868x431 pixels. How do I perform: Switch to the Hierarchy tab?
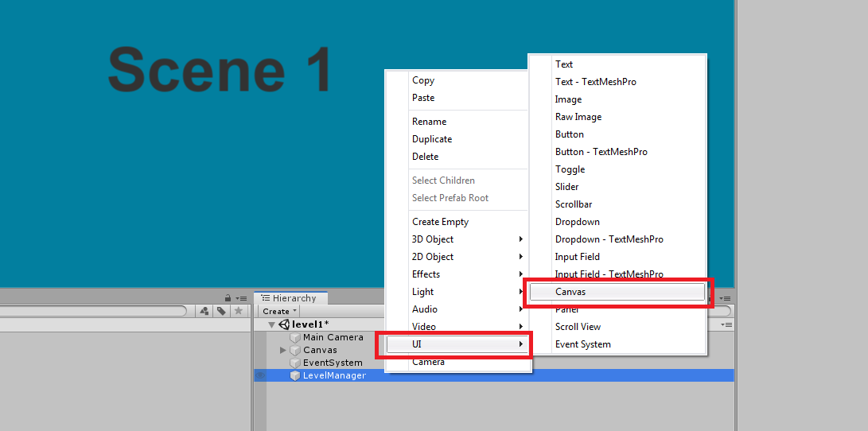tap(290, 298)
